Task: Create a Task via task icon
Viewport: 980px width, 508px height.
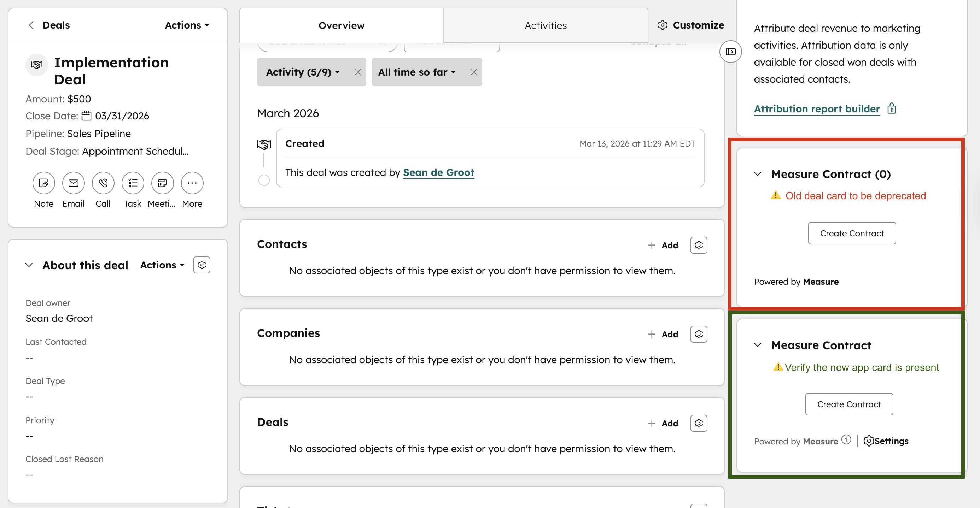Action: pyautogui.click(x=133, y=183)
